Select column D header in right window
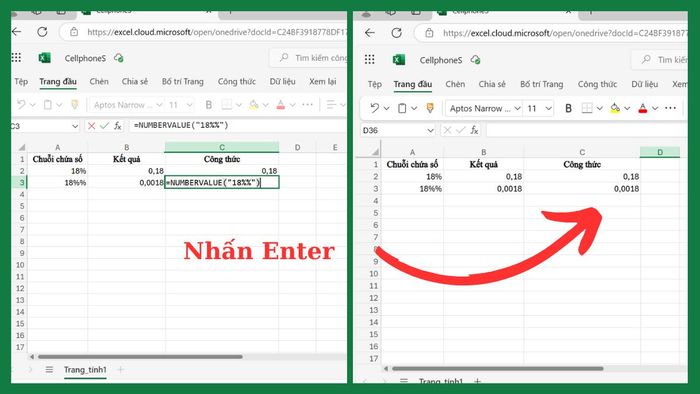 (x=660, y=152)
